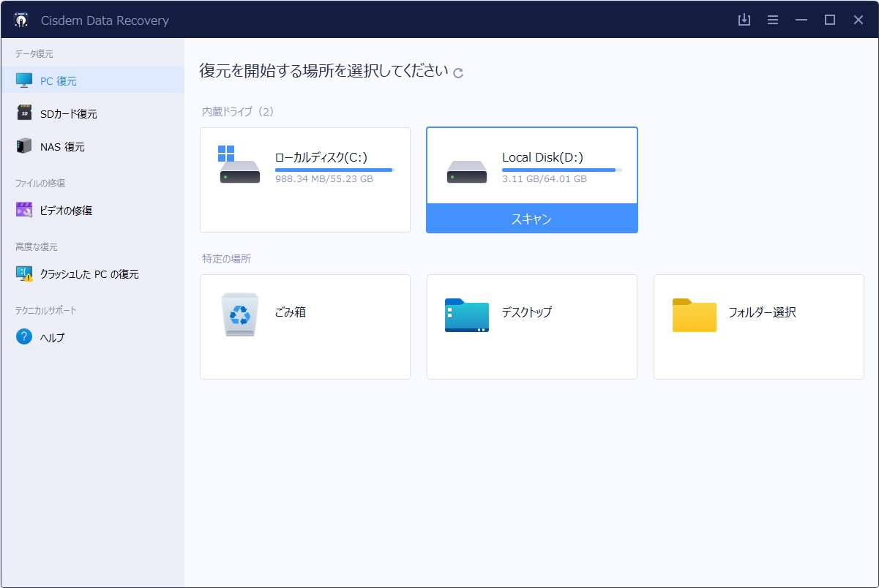This screenshot has width=879, height=588.
Task: Select the ローカルディスク(C:) drive card
Action: [304, 180]
